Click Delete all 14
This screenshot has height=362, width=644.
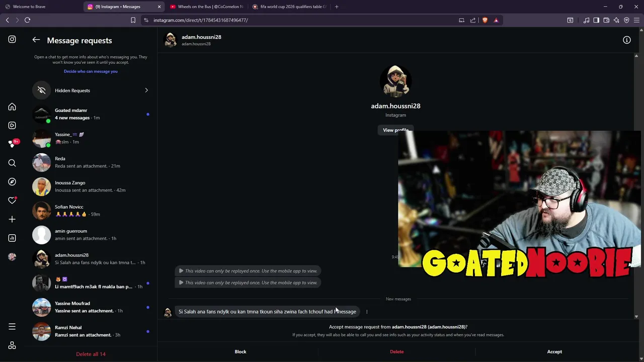point(91,354)
